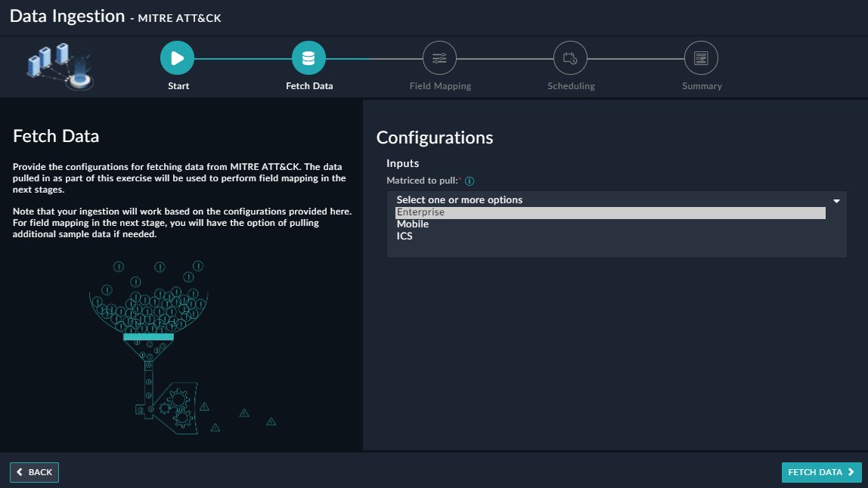Click the Fetch Data database step icon
This screenshot has width=868, height=488.
point(308,58)
